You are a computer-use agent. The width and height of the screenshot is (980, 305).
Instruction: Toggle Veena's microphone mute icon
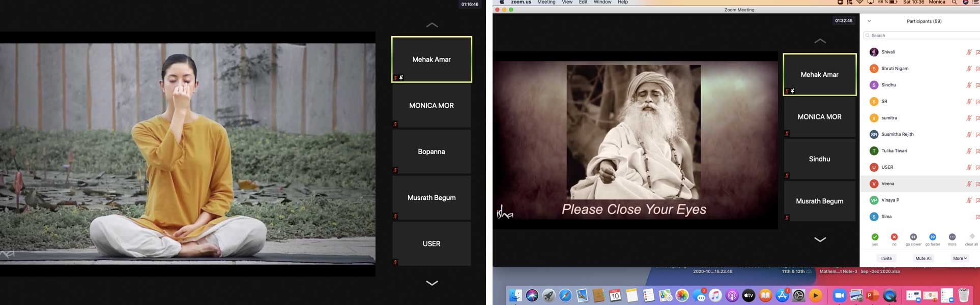[x=969, y=184]
